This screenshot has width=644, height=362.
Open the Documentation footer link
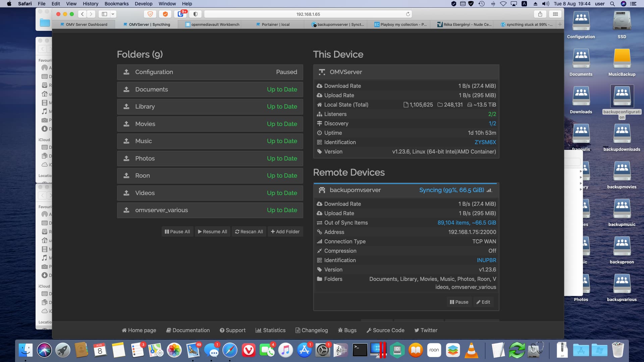[x=188, y=330]
